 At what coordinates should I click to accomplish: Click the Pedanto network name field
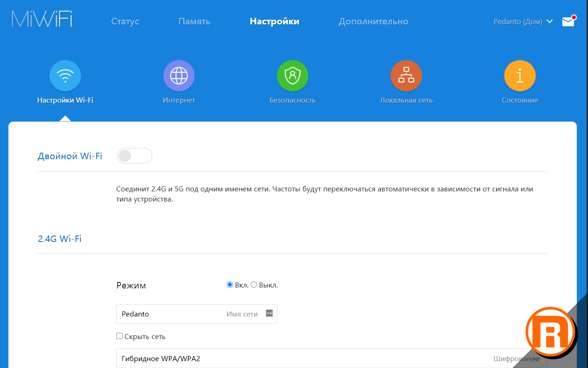[x=197, y=314]
